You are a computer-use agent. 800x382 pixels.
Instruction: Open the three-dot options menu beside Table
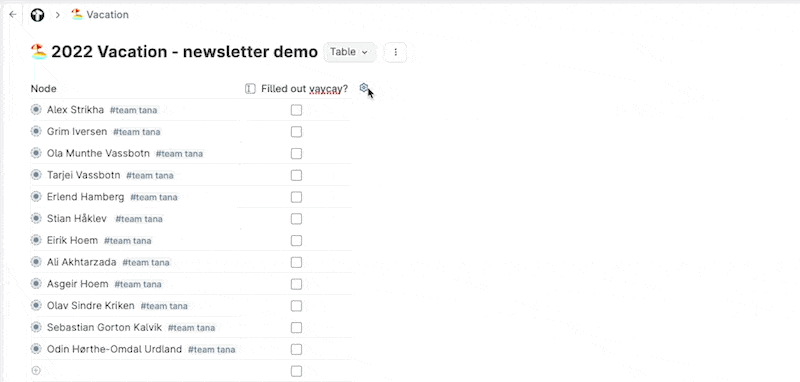tap(395, 52)
